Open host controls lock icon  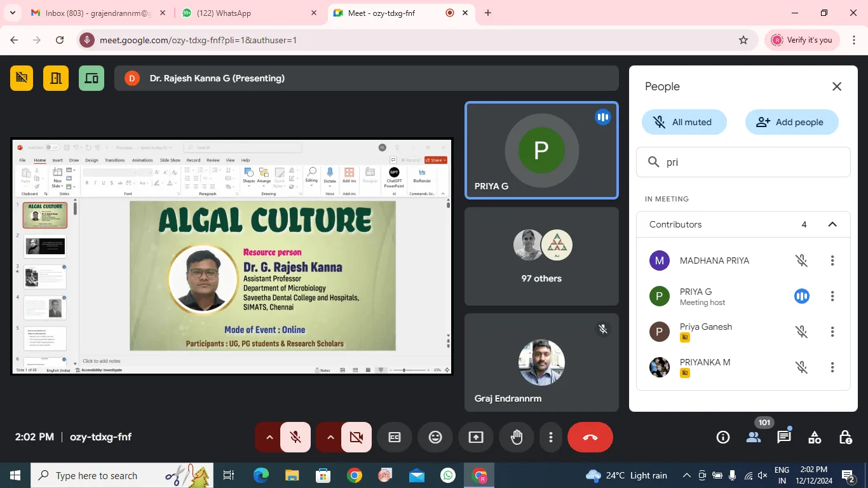pyautogui.click(x=845, y=437)
